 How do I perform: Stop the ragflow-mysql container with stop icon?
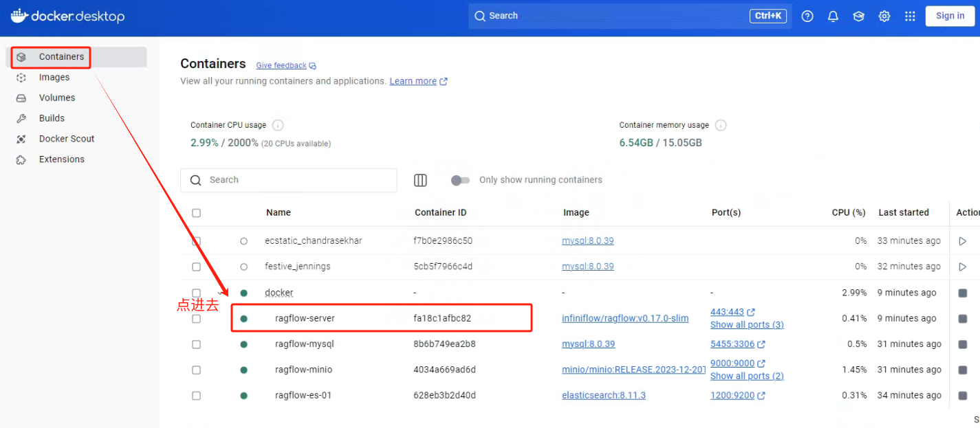pyautogui.click(x=962, y=344)
